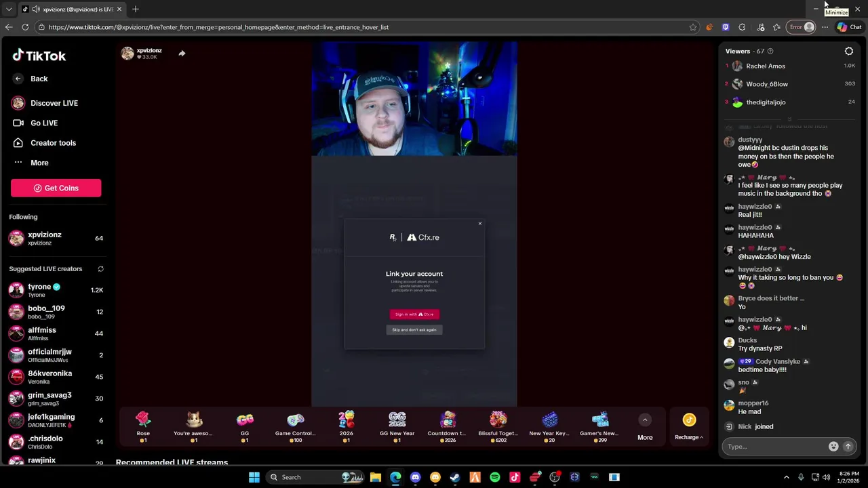
Task: Open the browser Extensions puzzle icon
Action: coord(742,27)
